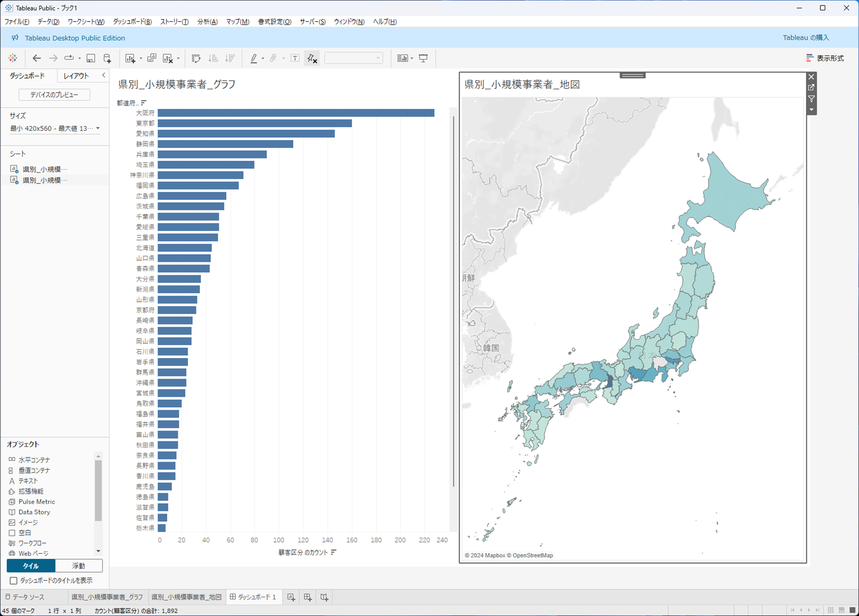This screenshot has height=616, width=859.
Task: Click the undo back arrow
Action: coord(36,58)
